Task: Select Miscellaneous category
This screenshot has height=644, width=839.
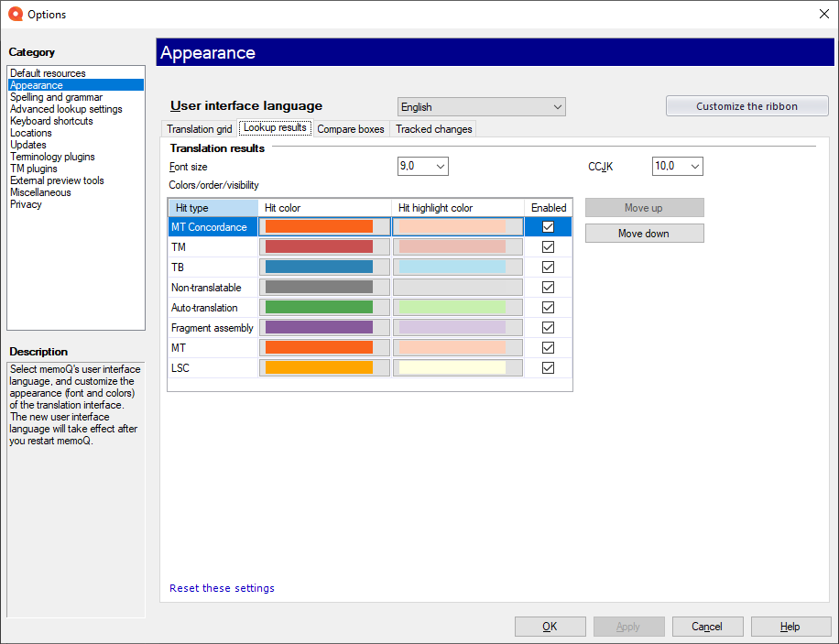Action: pos(75,192)
